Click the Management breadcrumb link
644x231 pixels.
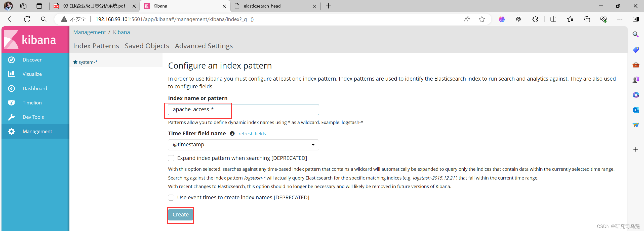(90, 32)
